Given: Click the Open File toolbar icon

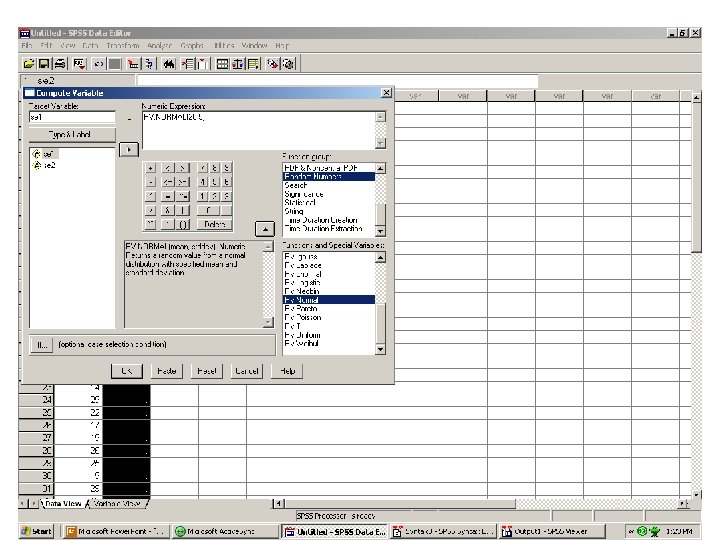Looking at the screenshot, I should [29, 64].
